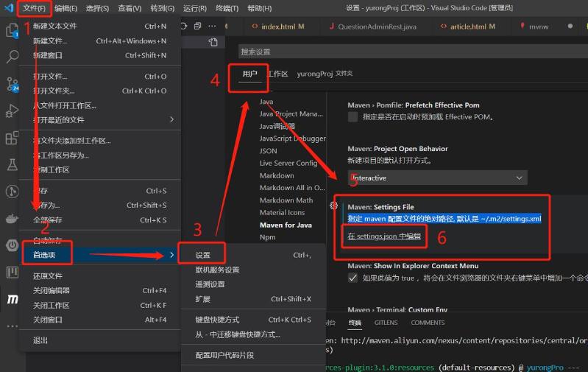
Task: Open the Run and Debug view
Action: click(12, 111)
